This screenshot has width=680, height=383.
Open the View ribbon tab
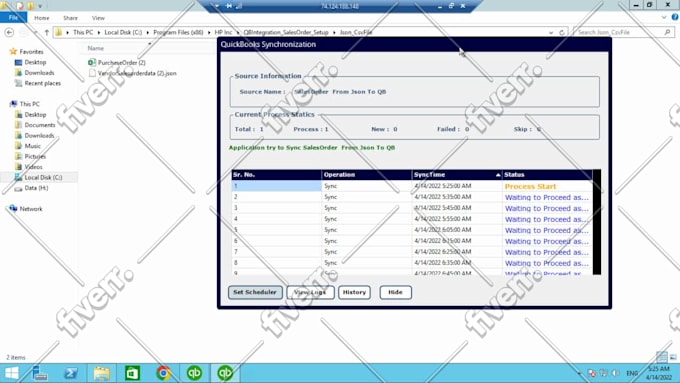click(98, 18)
